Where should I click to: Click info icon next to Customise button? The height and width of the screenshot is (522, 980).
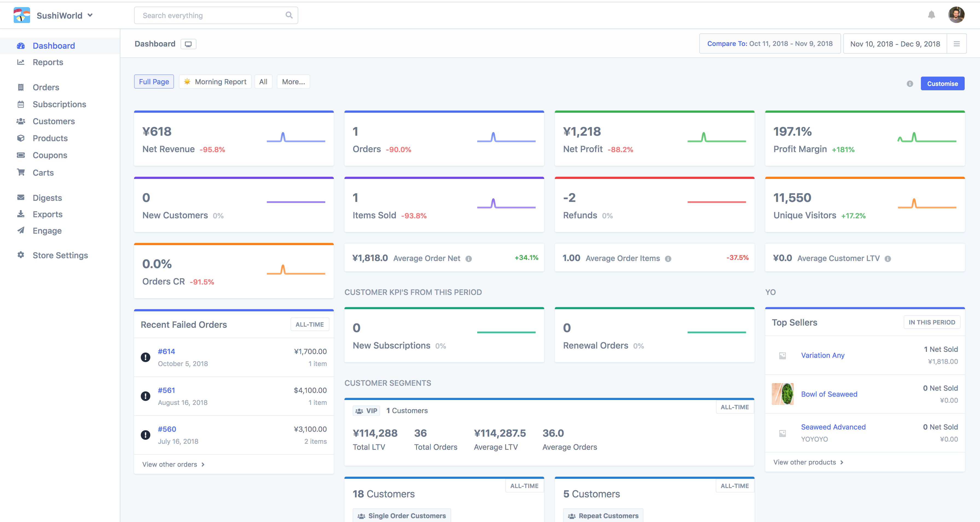pos(910,84)
